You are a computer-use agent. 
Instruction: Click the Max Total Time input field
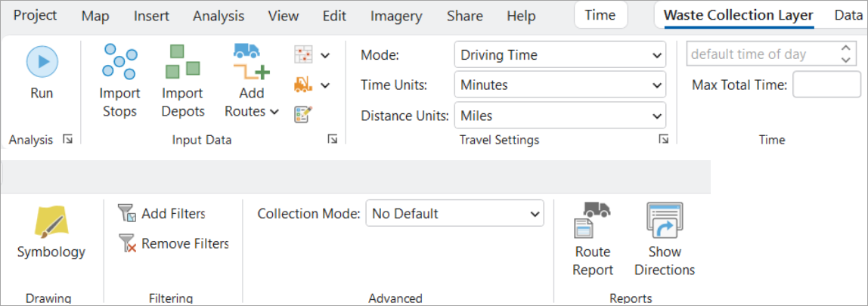pos(826,85)
